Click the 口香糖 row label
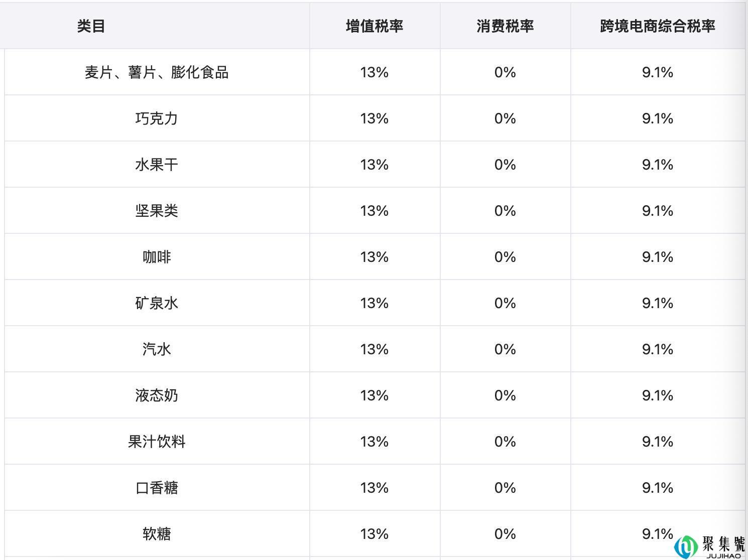748x560 pixels. (x=157, y=488)
